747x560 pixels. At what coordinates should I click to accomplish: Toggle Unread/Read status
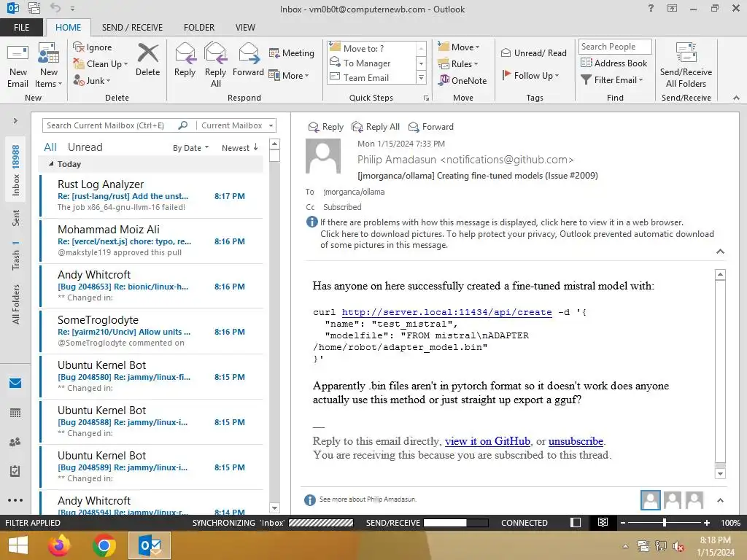tap(533, 52)
